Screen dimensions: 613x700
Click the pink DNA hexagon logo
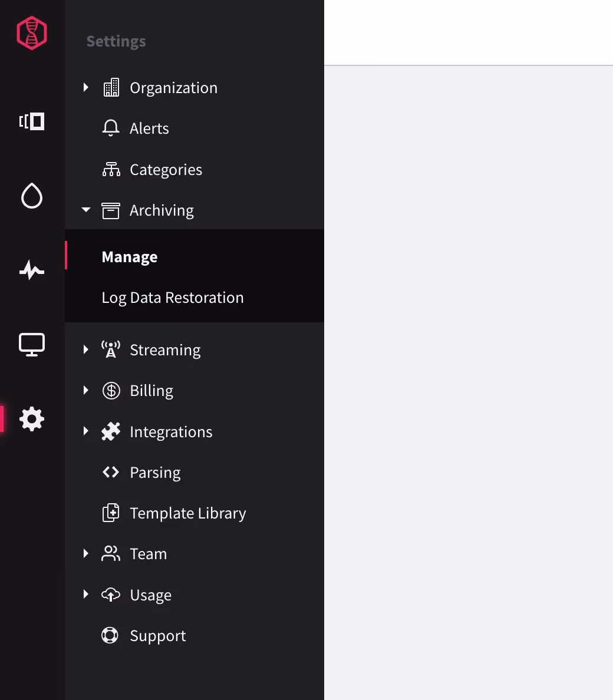[32, 33]
